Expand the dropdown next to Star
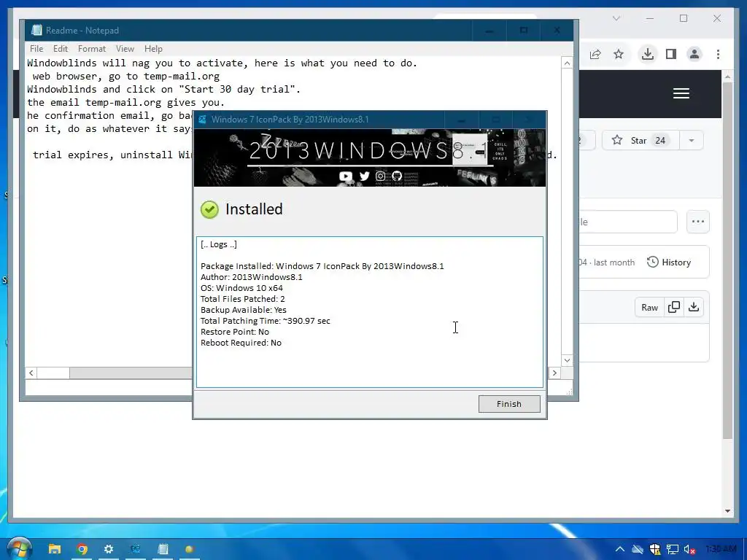This screenshot has height=560, width=747. (x=692, y=141)
